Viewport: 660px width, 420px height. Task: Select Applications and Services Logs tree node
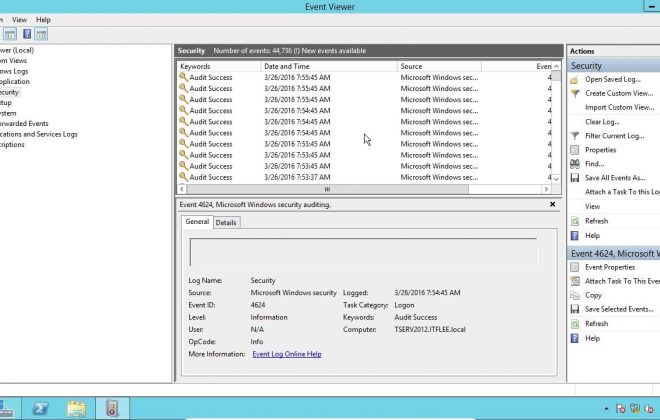(39, 134)
